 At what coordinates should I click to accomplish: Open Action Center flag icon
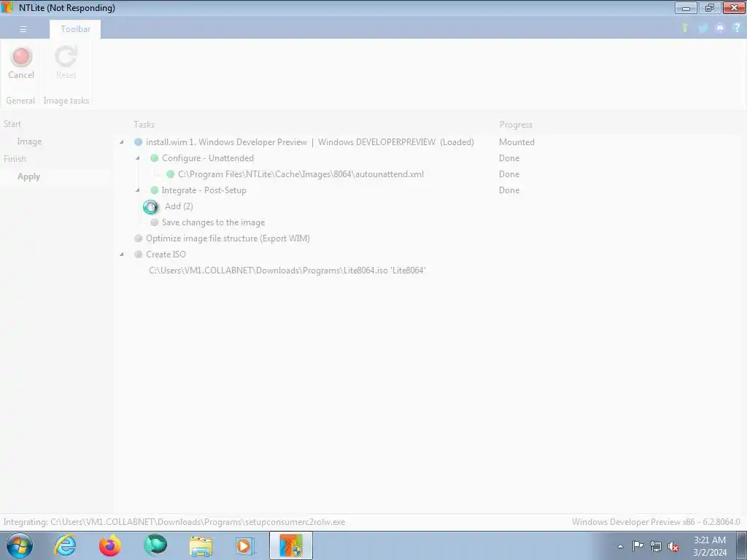[638, 546]
